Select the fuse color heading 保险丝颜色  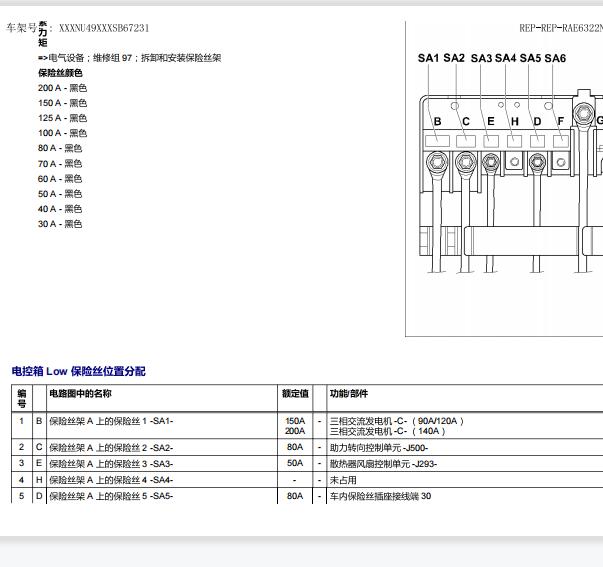click(x=60, y=73)
